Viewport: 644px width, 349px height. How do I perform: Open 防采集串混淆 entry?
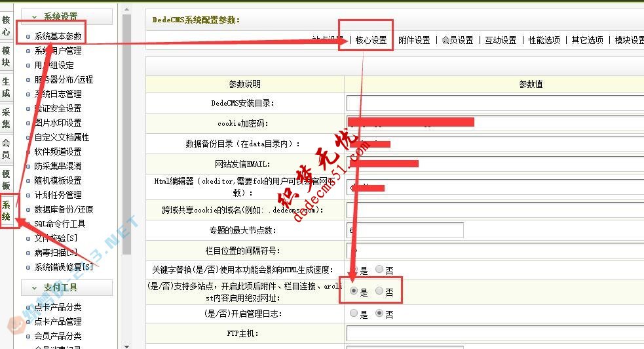click(x=58, y=166)
